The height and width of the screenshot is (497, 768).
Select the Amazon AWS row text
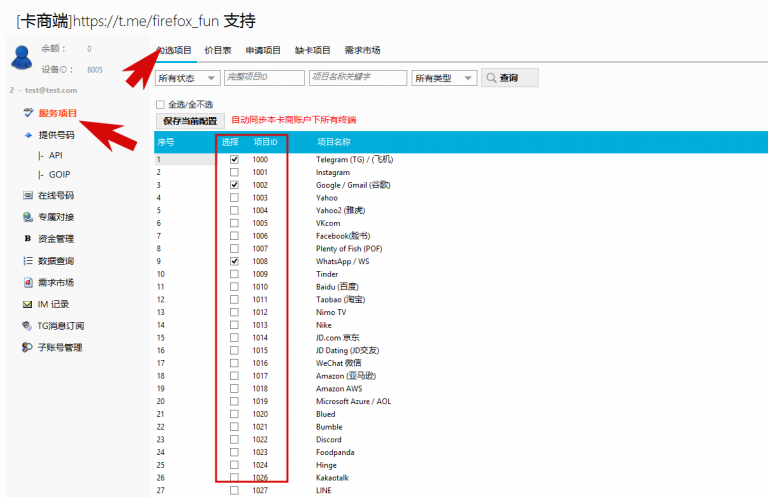tap(339, 389)
